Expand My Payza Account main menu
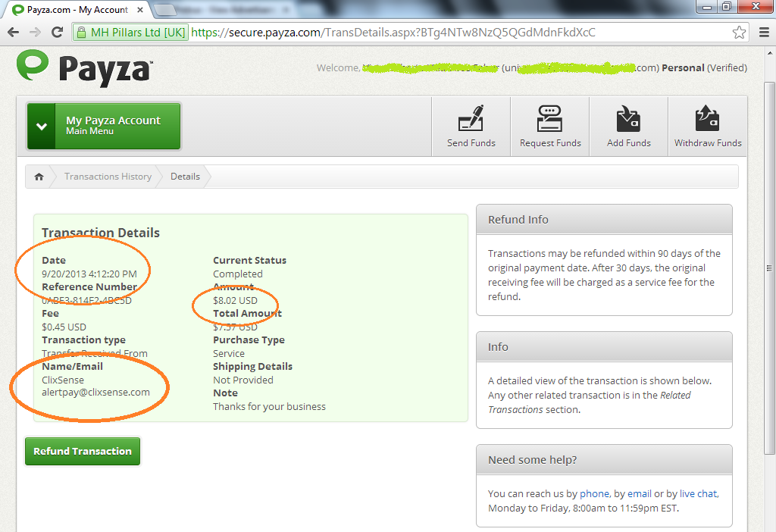The image size is (776, 532). pos(104,126)
